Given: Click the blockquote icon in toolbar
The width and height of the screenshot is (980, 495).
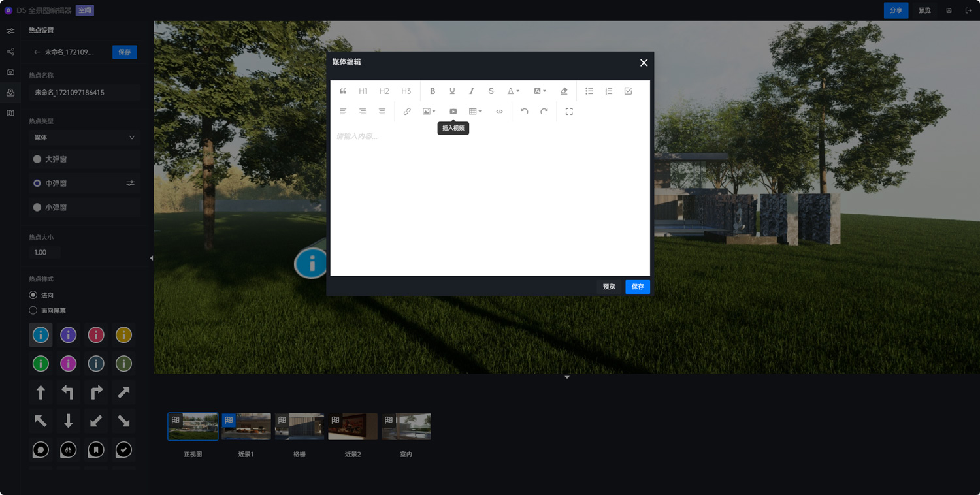Looking at the screenshot, I should click(343, 91).
